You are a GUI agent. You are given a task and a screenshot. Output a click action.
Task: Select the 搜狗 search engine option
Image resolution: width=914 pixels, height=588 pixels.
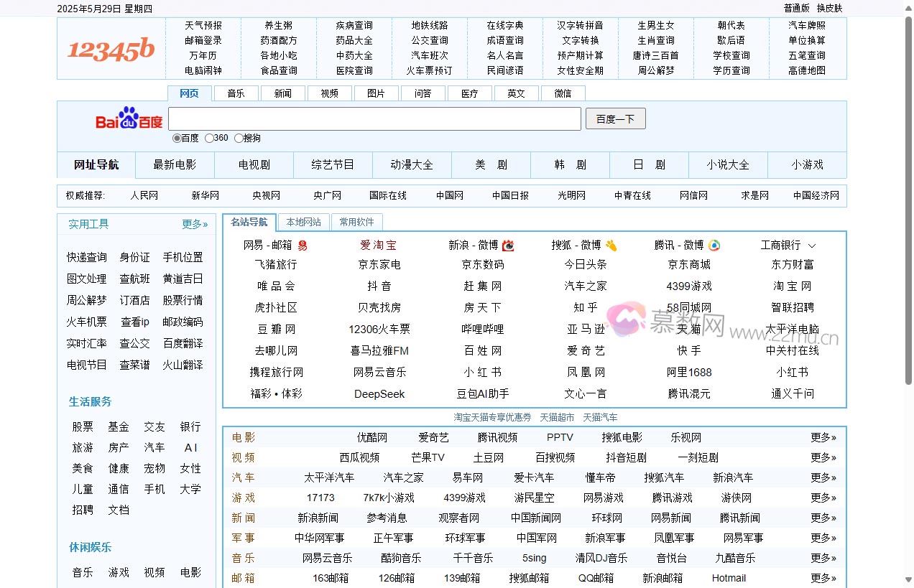pos(238,138)
